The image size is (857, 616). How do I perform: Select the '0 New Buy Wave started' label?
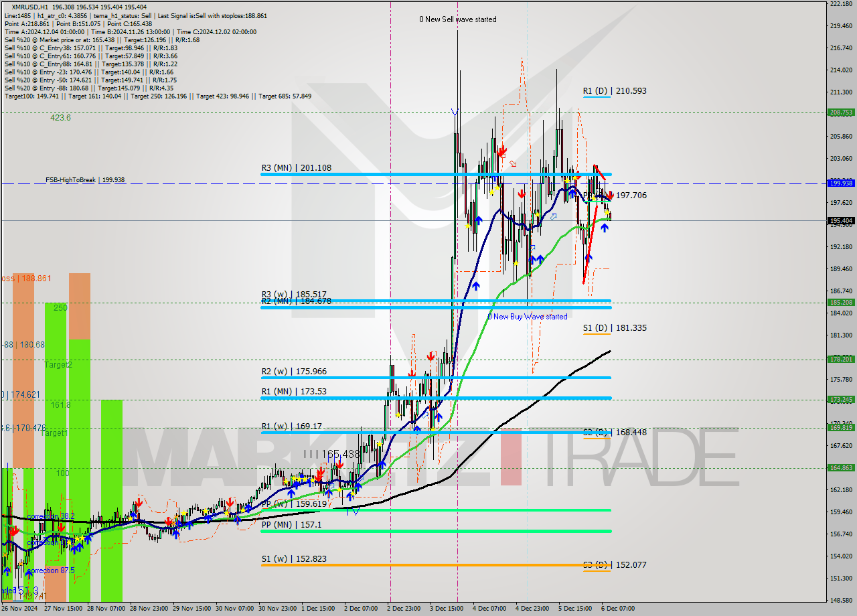527,317
